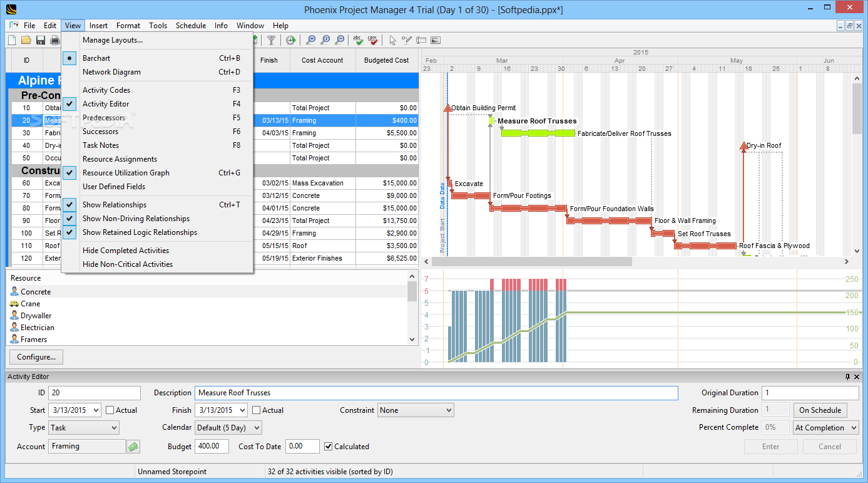Screen dimensions: 868x483
Task: Open the Start date dropdown
Action: 95,410
